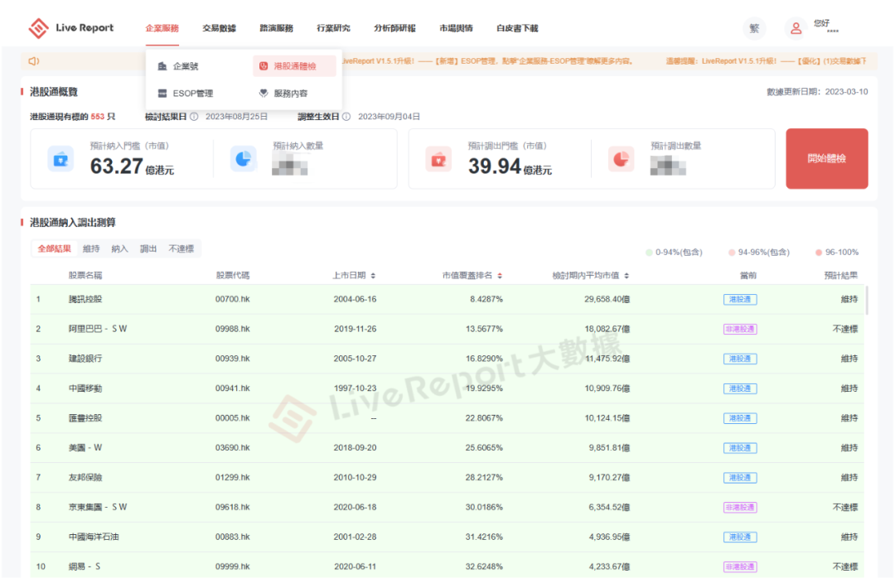
Task: Open the 企業服務 navigation menu
Action: click(x=162, y=28)
